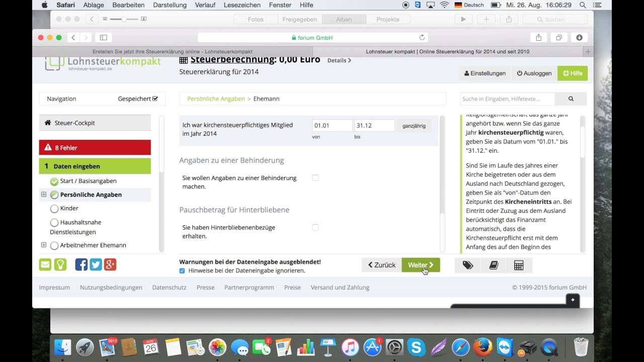This screenshot has height=362, width=644.
Task: Open Skype from the Dock
Action: pyautogui.click(x=417, y=347)
